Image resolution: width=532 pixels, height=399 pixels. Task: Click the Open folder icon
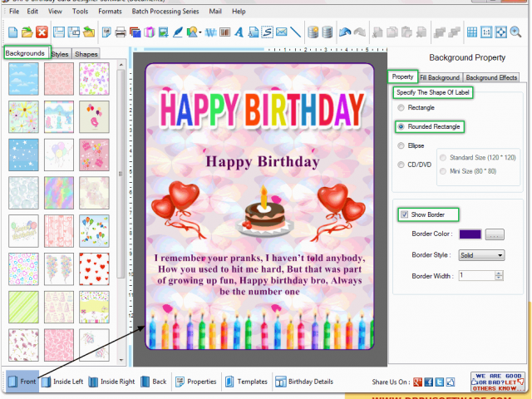27,32
